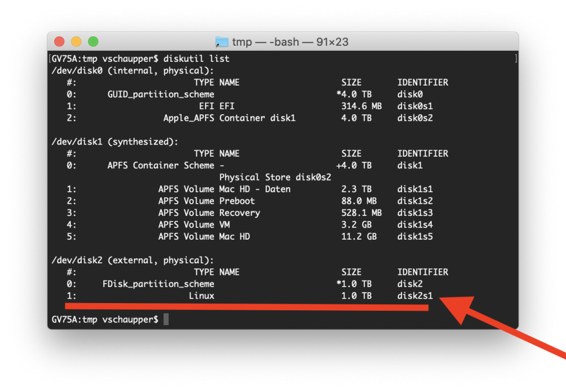Screen dimensions: 566x392
Task: Click 'Physical Store disk0s2' line
Action: [275, 177]
